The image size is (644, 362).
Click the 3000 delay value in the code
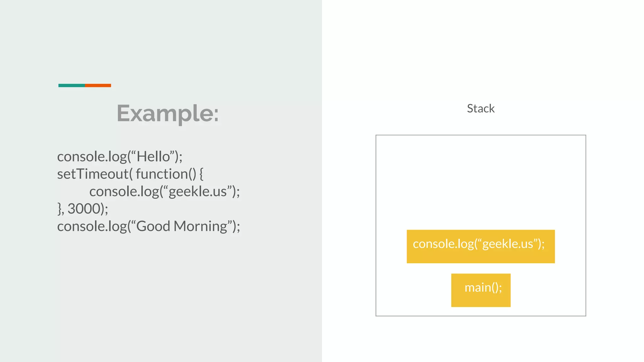point(84,209)
